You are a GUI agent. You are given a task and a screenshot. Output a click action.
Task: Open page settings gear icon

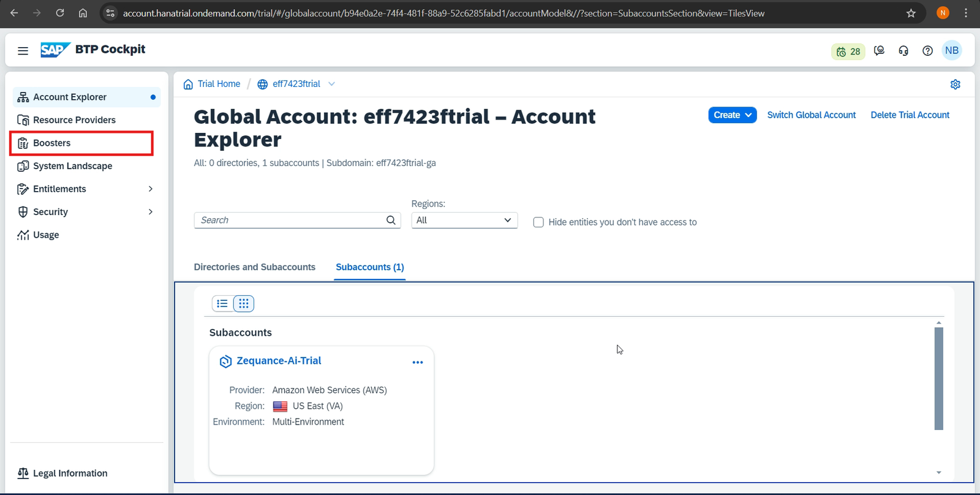955,85
